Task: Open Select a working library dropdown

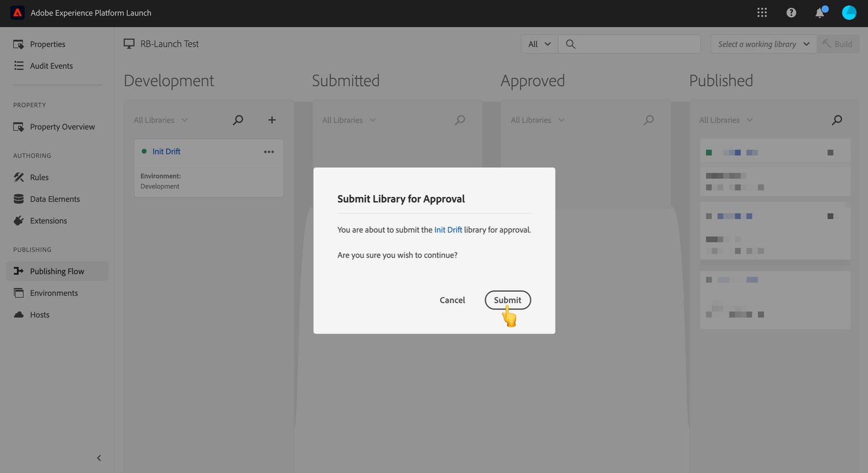Action: tap(764, 44)
